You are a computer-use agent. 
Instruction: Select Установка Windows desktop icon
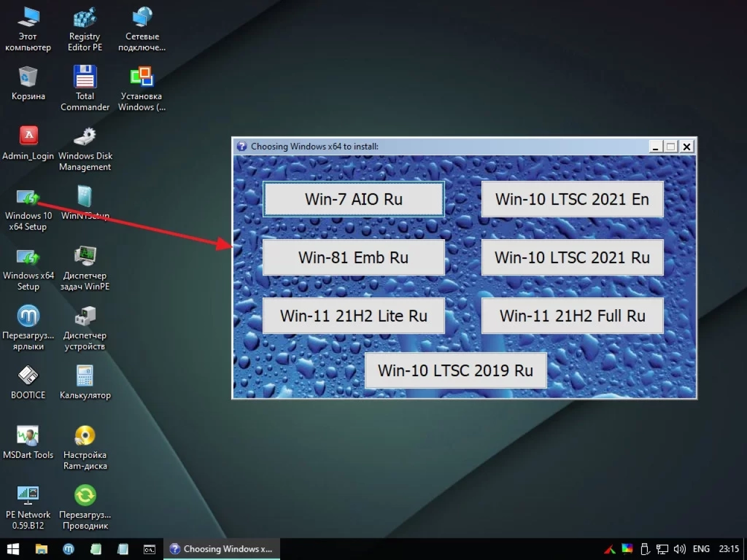click(x=142, y=87)
